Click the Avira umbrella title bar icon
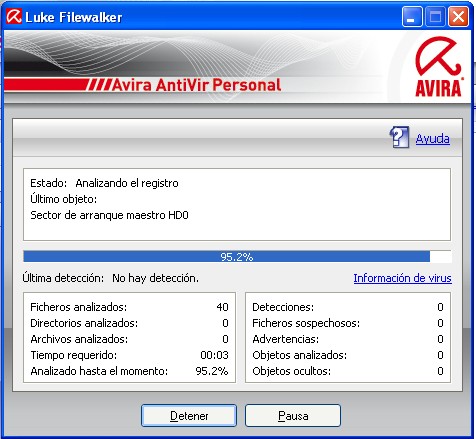476x439 pixels. click(x=14, y=16)
